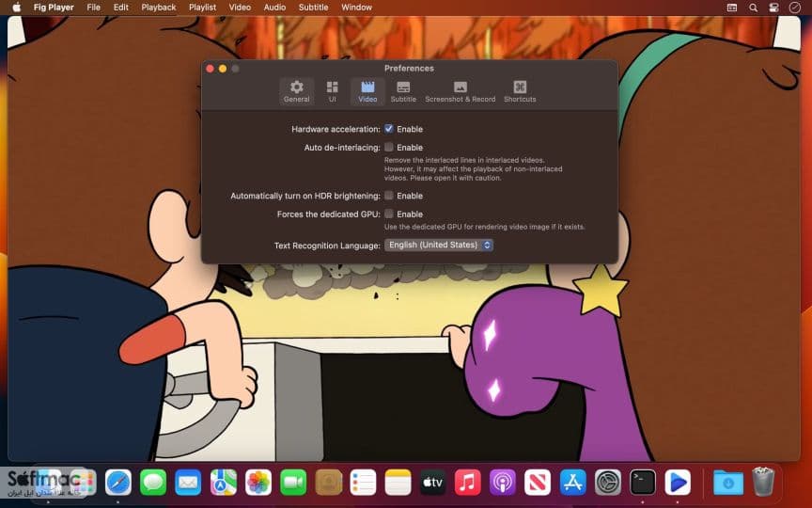
Task: Open System Preferences from the Dock
Action: coord(607,483)
